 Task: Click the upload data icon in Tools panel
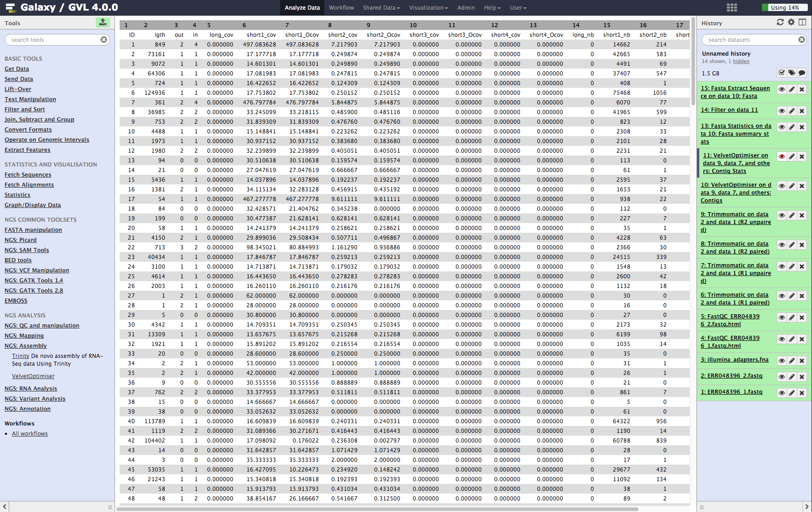click(x=103, y=22)
